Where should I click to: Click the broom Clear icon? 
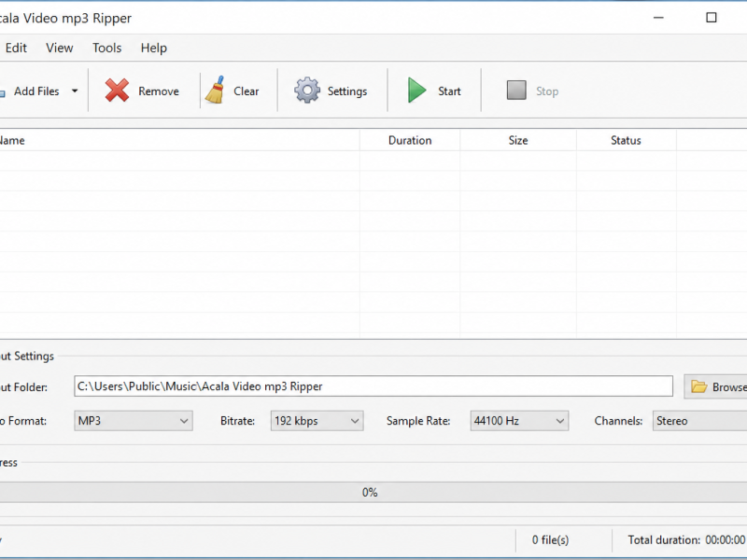pos(215,90)
